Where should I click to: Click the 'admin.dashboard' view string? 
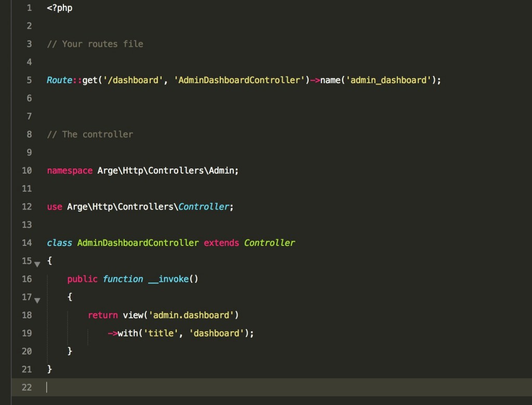coord(191,316)
